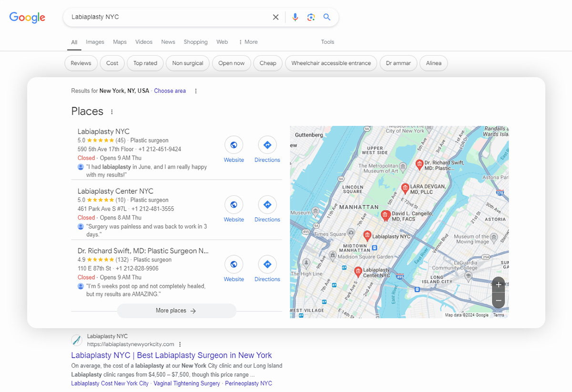Screen dimensions: 572x392
Task: Apply the Open now filter chip
Action: click(x=232, y=63)
